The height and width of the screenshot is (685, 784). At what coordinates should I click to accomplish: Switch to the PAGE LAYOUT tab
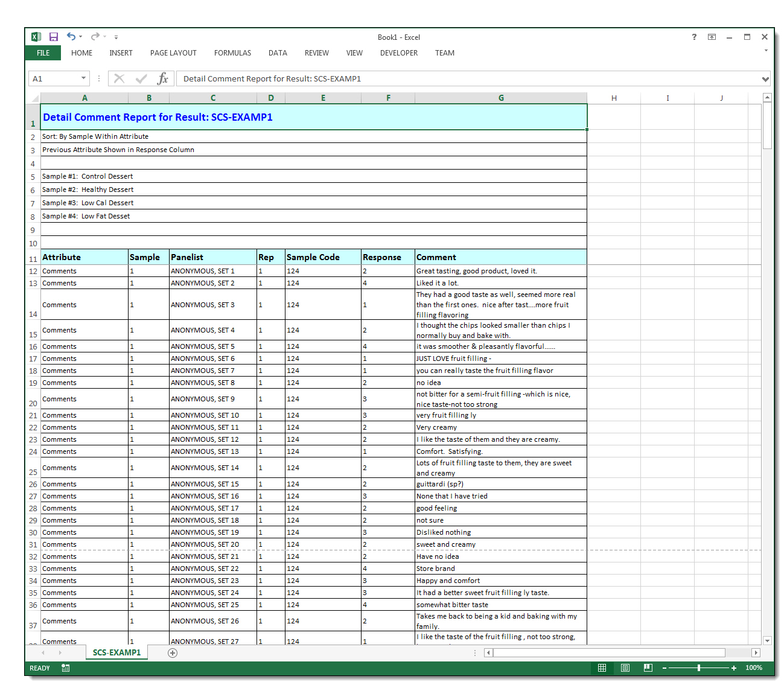[x=173, y=53]
